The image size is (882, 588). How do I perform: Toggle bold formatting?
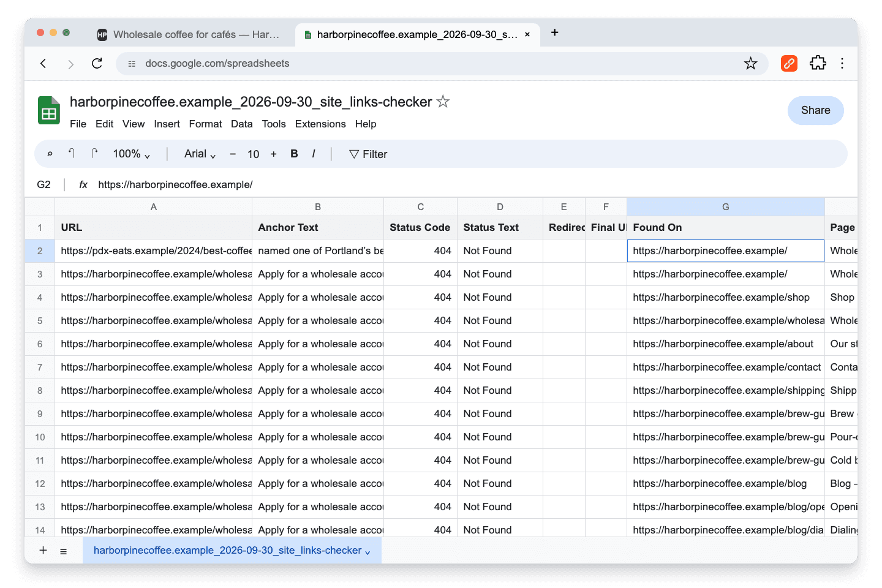pyautogui.click(x=294, y=154)
